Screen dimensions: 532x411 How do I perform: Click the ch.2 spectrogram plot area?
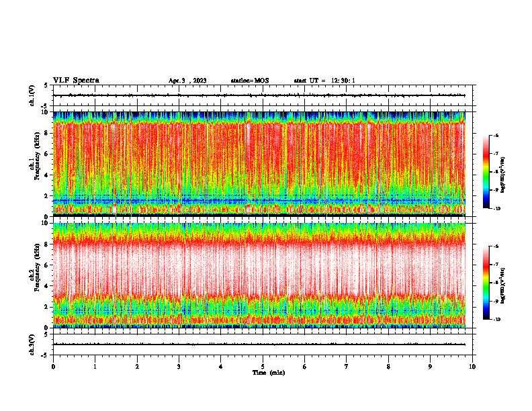pyautogui.click(x=259, y=275)
